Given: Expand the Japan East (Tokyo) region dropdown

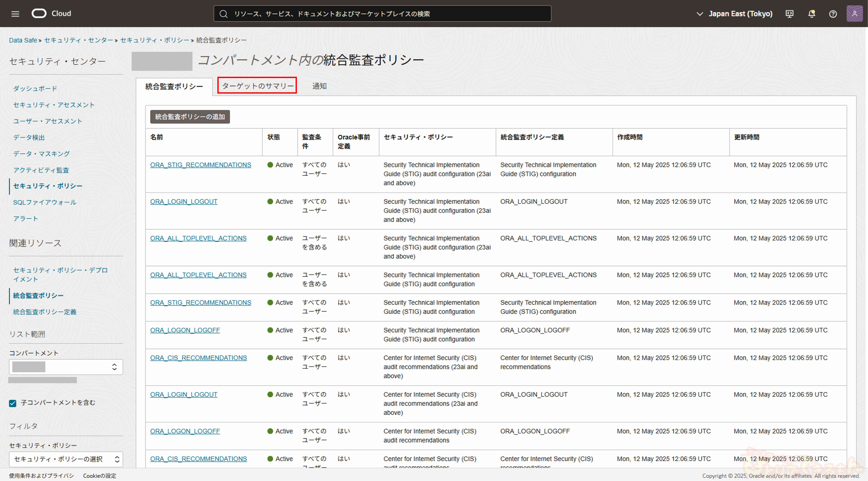Looking at the screenshot, I should point(735,14).
